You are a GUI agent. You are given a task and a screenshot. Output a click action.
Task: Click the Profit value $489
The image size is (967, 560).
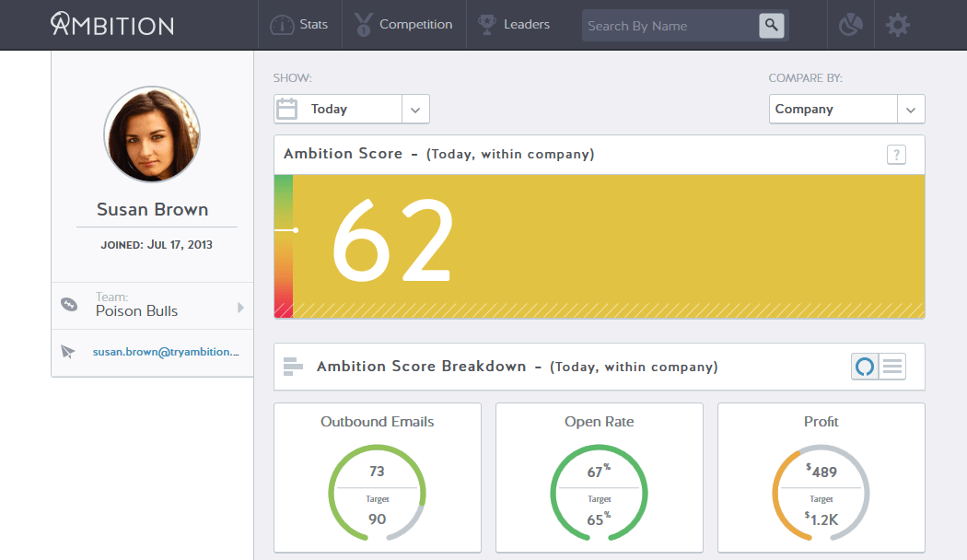pos(821,472)
